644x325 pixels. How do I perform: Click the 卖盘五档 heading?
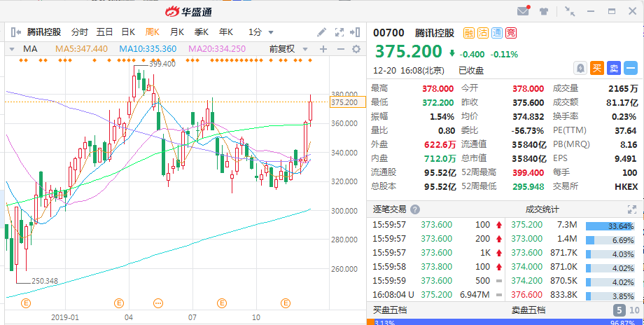point(528,310)
